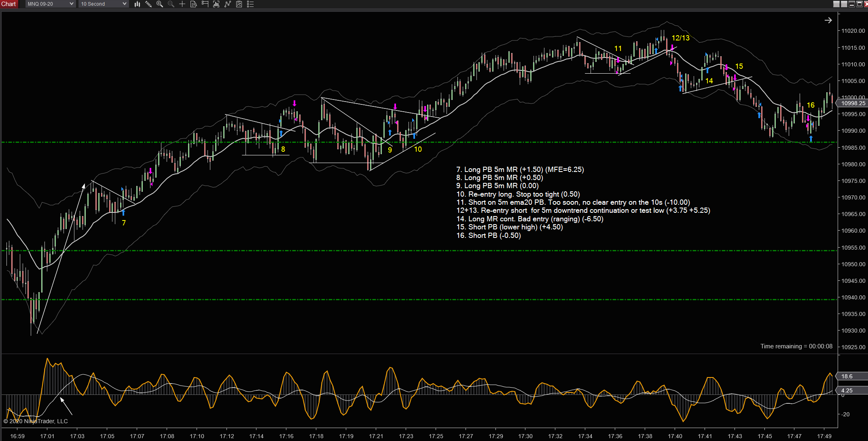Click price axis label 10925.00
This screenshot has width=868, height=441.
point(853,347)
